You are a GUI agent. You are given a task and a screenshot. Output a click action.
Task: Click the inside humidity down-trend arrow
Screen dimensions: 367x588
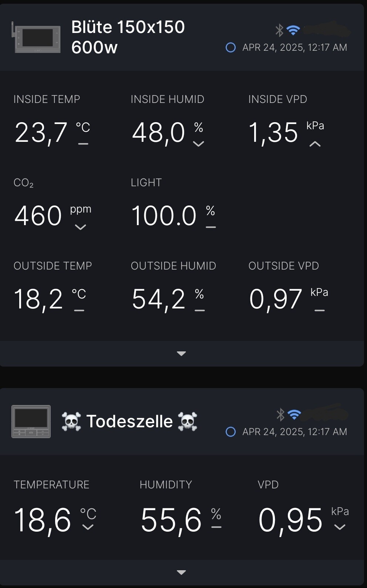coord(199,144)
